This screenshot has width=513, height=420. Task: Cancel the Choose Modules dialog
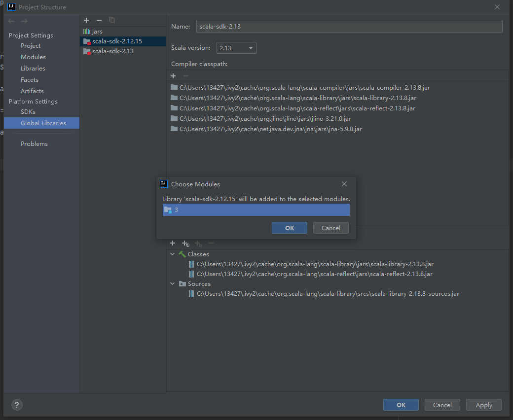click(331, 228)
